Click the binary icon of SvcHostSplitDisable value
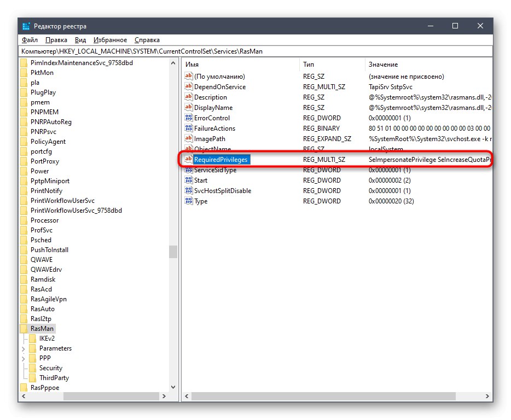Image resolution: width=511 pixels, height=420 pixels. (188, 191)
